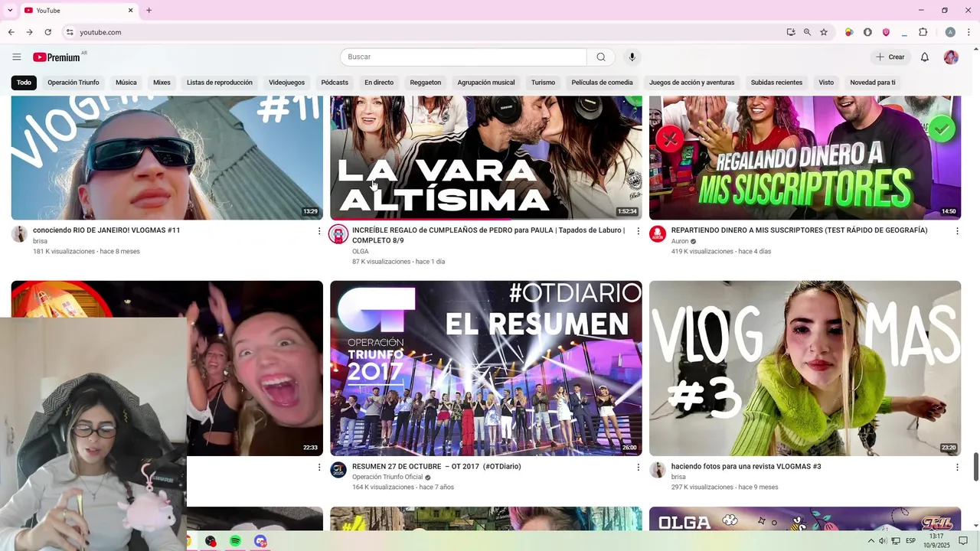Select the Turismo chip
Viewport: 980px width, 551px height.
coord(543,83)
